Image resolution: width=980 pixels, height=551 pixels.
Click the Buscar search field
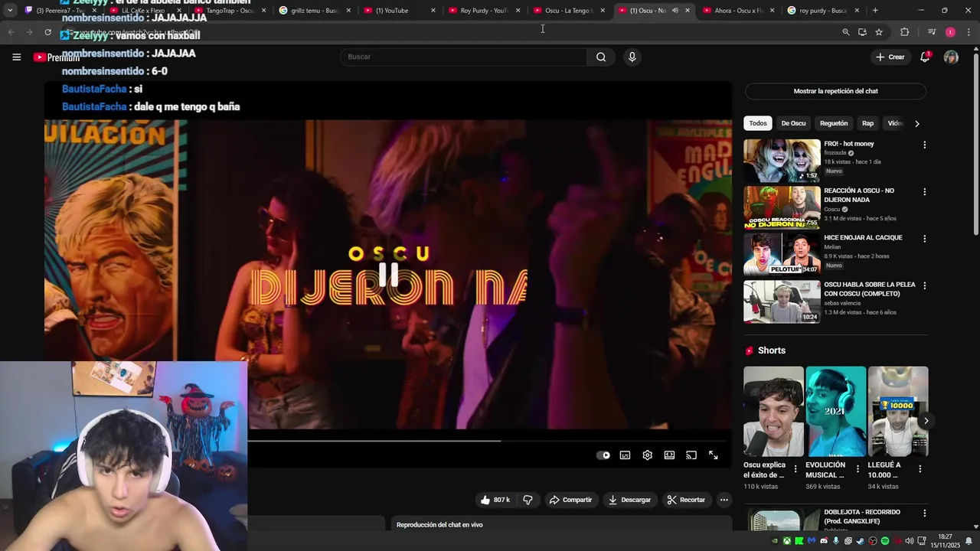click(463, 57)
